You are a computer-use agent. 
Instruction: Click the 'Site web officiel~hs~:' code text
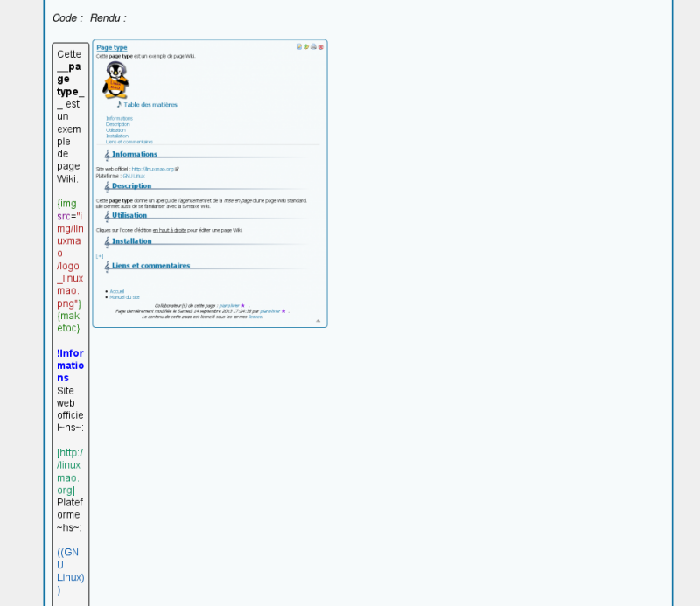(70, 409)
